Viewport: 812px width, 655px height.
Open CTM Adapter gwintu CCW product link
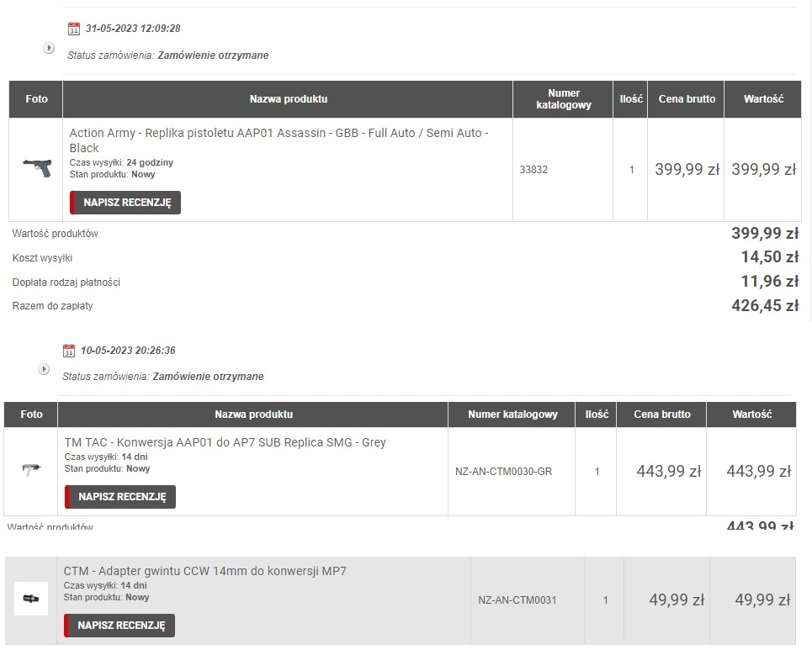[x=205, y=571]
